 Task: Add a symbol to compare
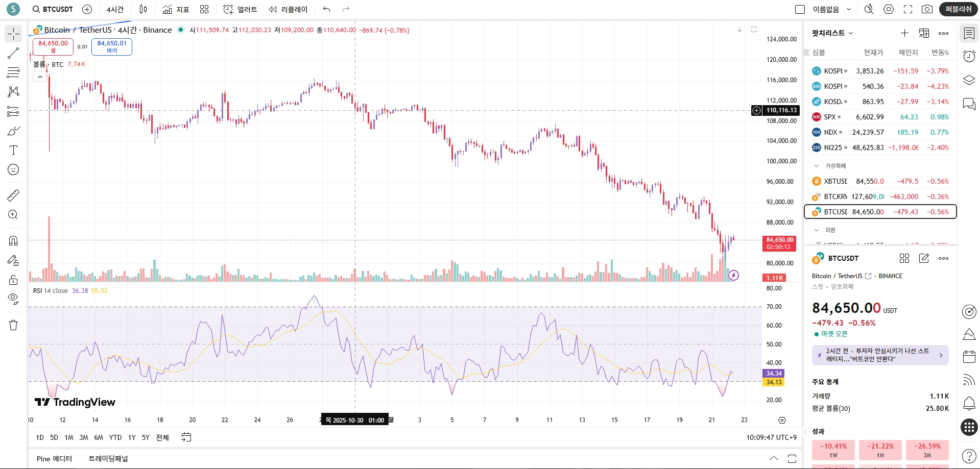[87, 9]
